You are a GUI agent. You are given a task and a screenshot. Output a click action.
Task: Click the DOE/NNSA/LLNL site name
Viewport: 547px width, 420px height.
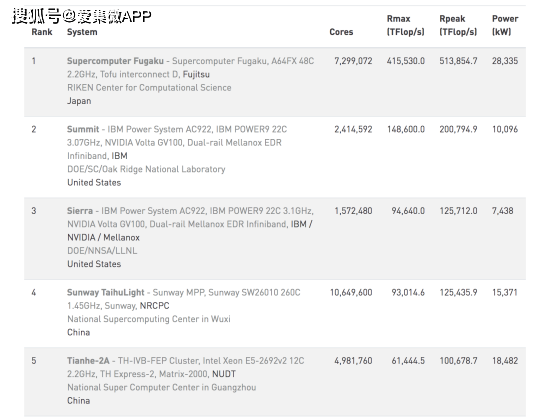(x=102, y=251)
